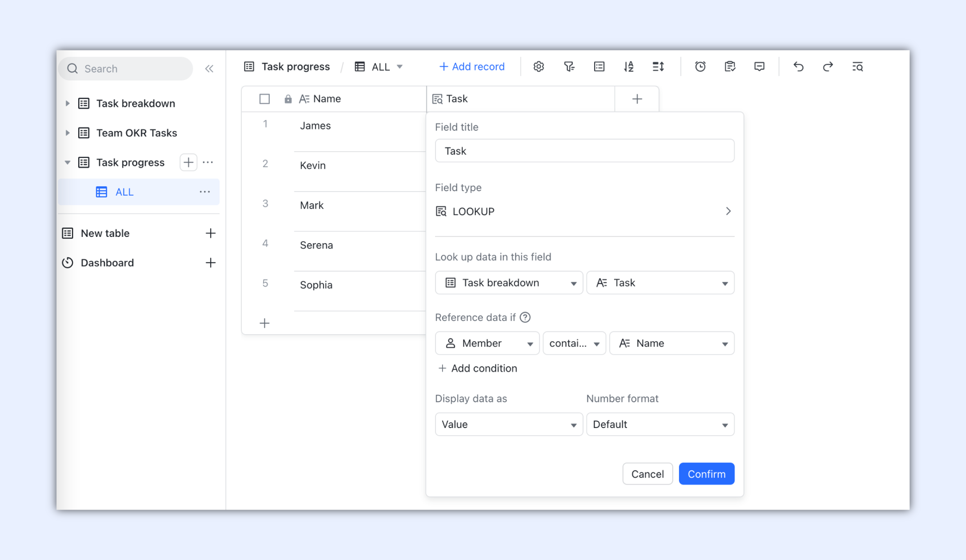Image resolution: width=966 pixels, height=560 pixels.
Task: Click the Dashboard clock icon in sidebar
Action: 67,263
